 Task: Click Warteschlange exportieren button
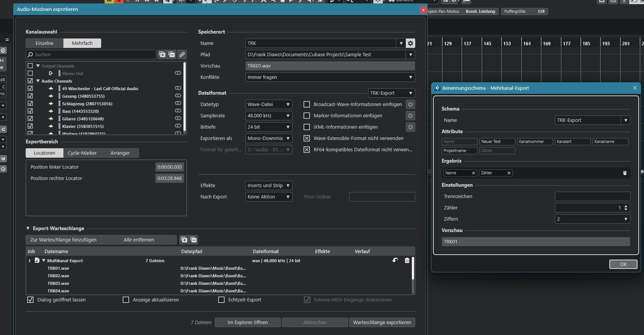[x=382, y=323]
